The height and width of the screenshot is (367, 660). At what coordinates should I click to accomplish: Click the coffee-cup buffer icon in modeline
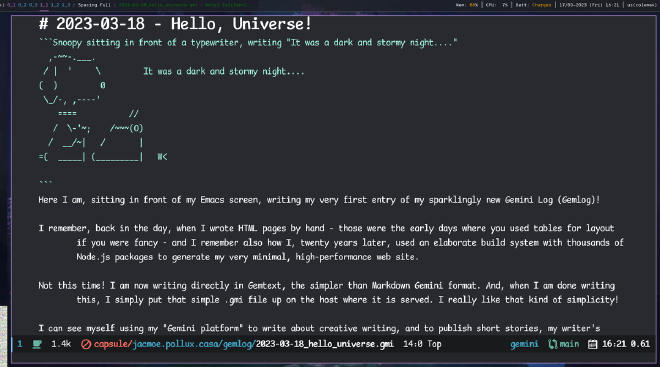(37, 344)
